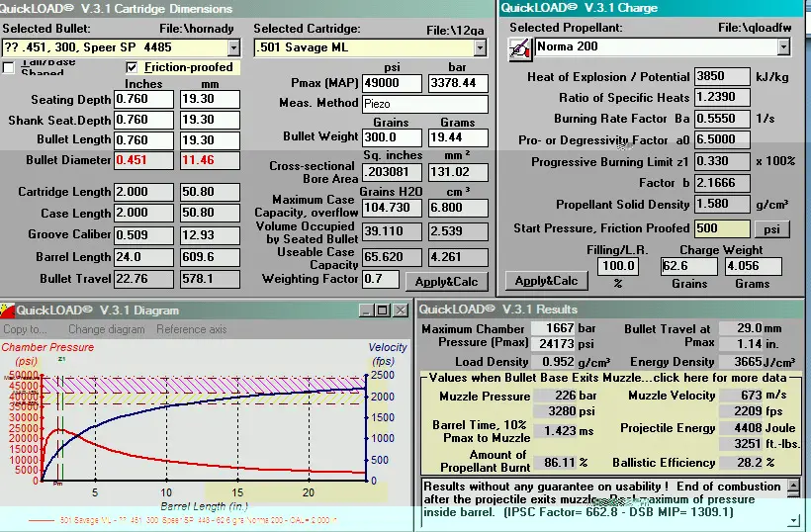
Task: Click scroll-up arrow in results notes box
Action: click(x=793, y=486)
